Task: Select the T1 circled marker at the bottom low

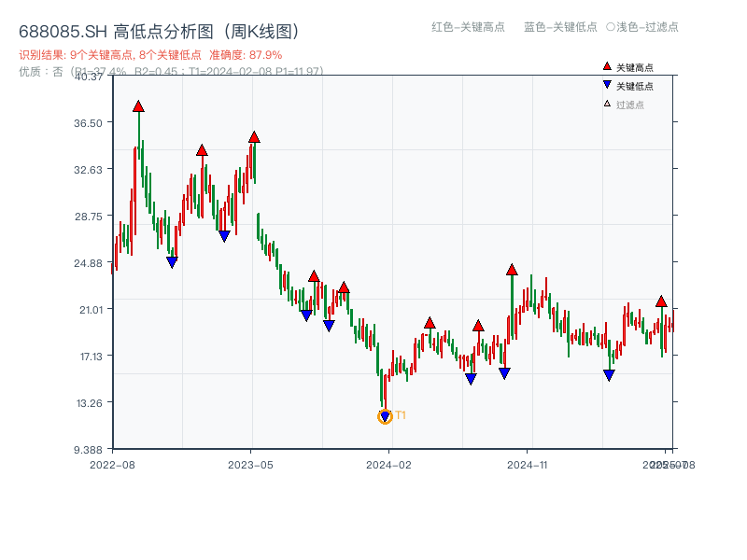Action: pyautogui.click(x=384, y=416)
